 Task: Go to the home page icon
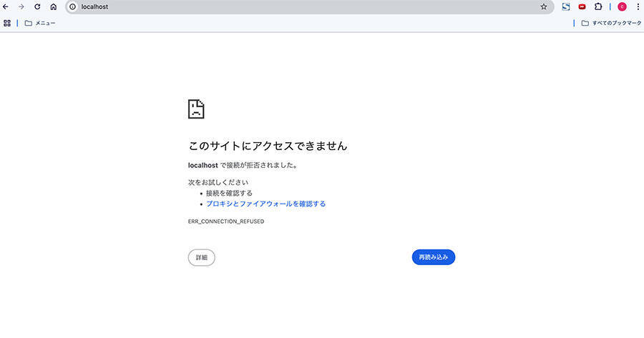(53, 6)
